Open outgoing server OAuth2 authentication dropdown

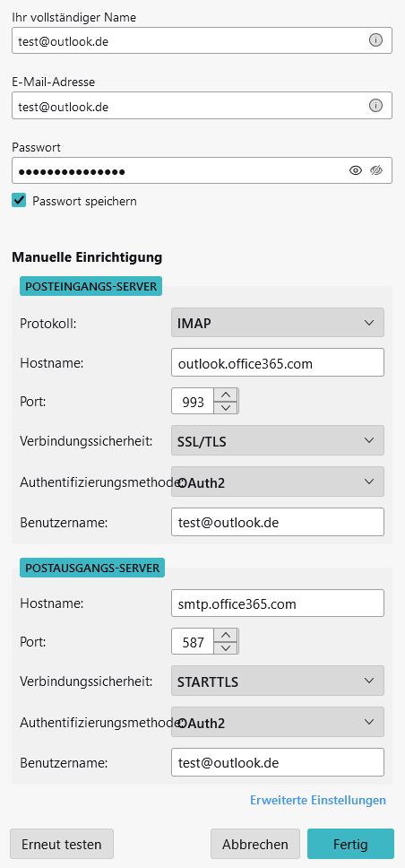point(278,722)
